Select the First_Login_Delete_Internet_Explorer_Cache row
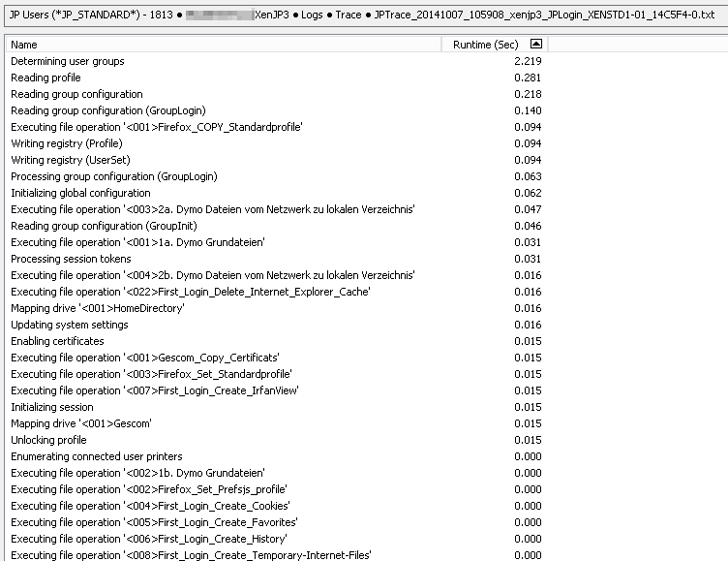Screen dimensions: 728x561 [x=190, y=292]
